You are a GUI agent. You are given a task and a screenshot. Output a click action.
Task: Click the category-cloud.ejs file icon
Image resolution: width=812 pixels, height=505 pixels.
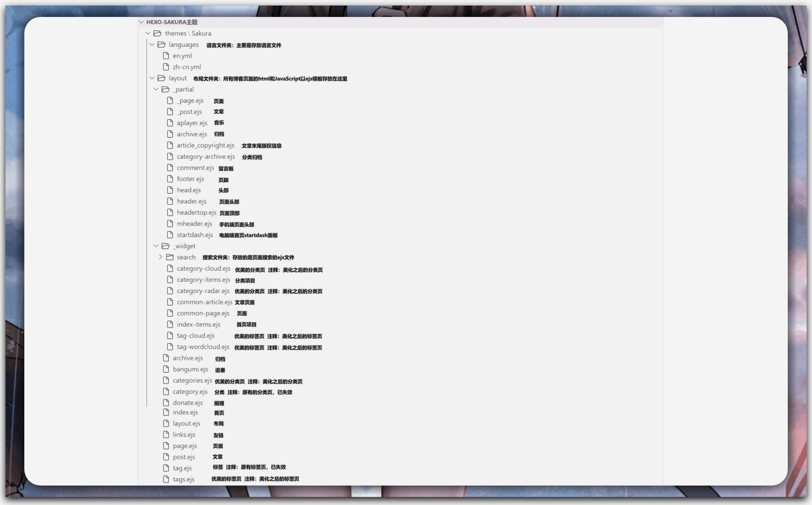point(170,268)
